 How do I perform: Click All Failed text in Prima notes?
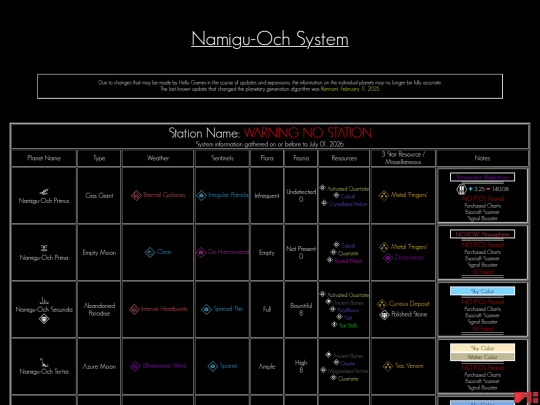[x=482, y=272]
